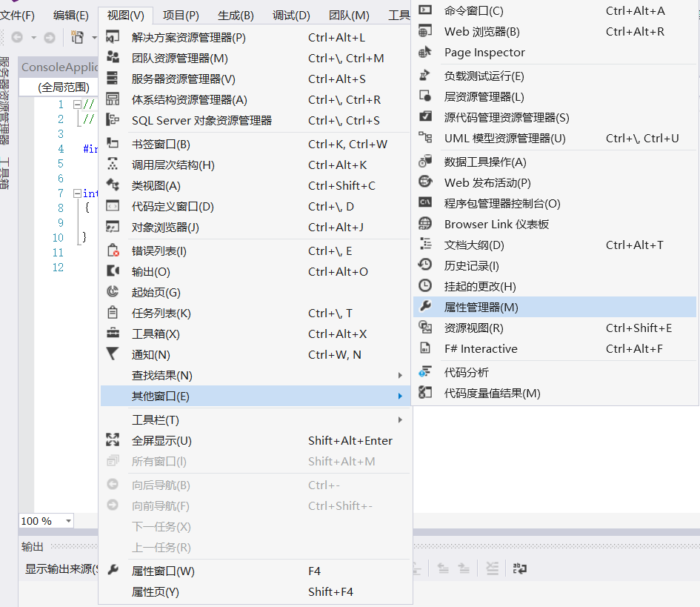This screenshot has height=607, width=700.
Task: Click the 程序包管理器控制台 console icon
Action: (x=425, y=202)
